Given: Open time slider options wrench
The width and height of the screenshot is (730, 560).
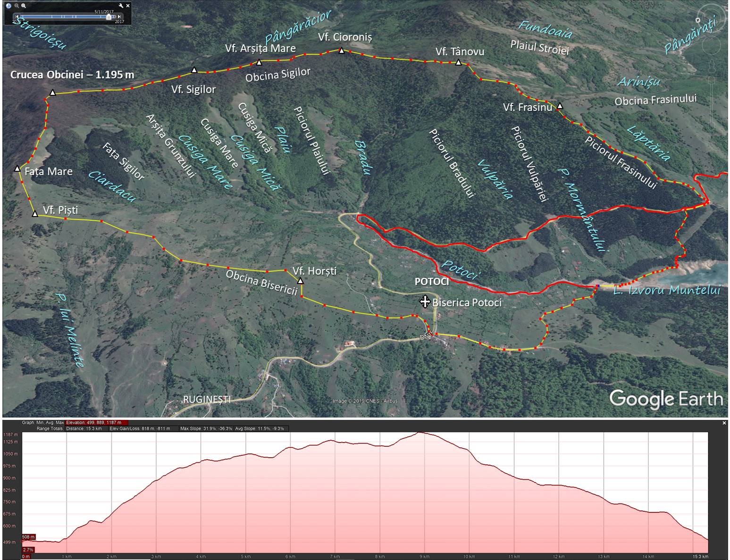Looking at the screenshot, I should (121, 6).
